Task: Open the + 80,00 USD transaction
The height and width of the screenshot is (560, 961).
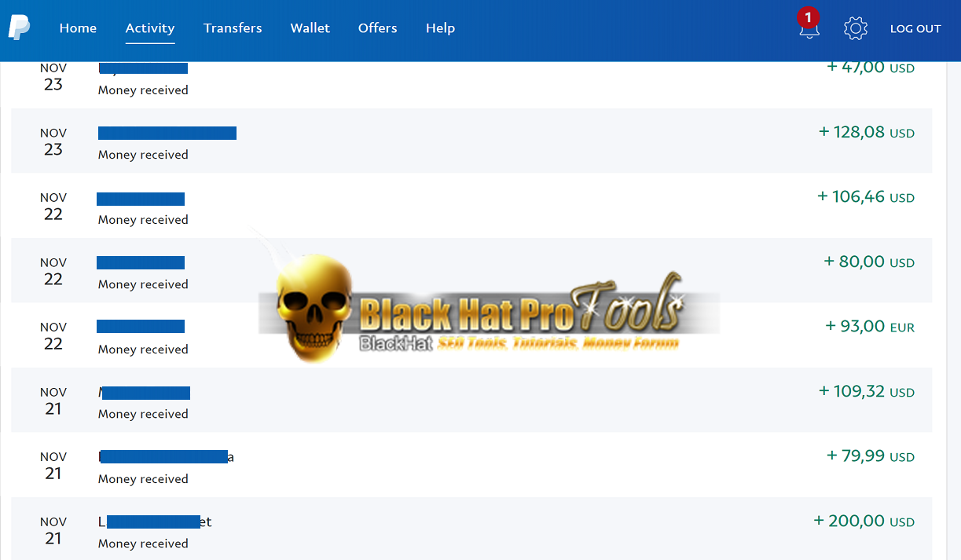Action: pos(471,270)
